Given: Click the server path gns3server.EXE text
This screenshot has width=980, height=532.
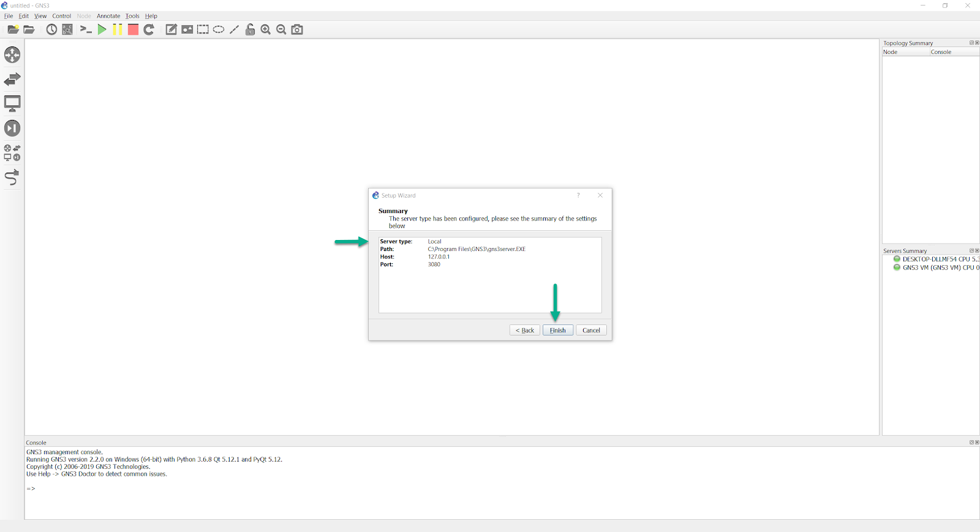Looking at the screenshot, I should [477, 249].
